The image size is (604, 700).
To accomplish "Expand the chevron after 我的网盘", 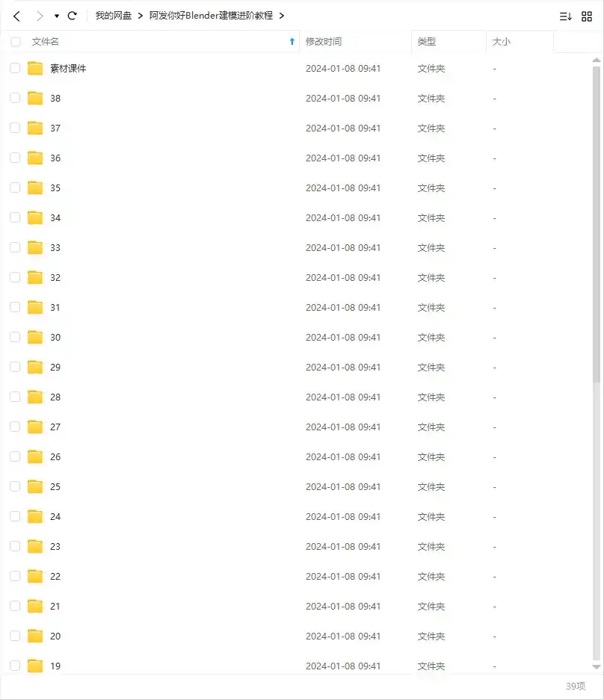I will 140,16.
